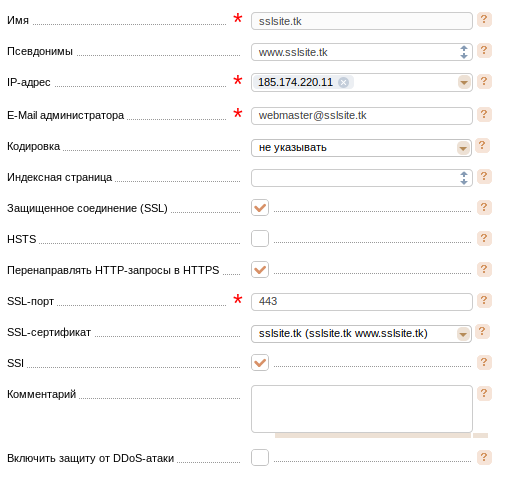
Task: Open help icon for Имя field
Action: click(x=484, y=19)
